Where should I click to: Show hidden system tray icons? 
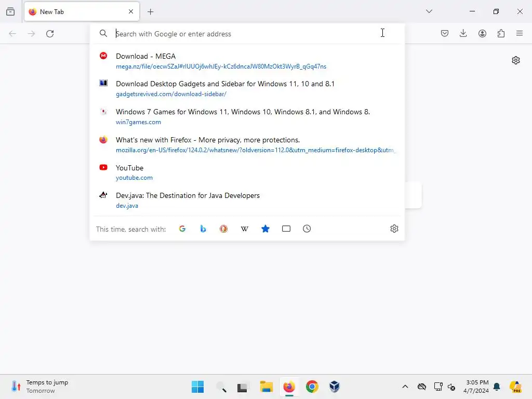(405, 387)
